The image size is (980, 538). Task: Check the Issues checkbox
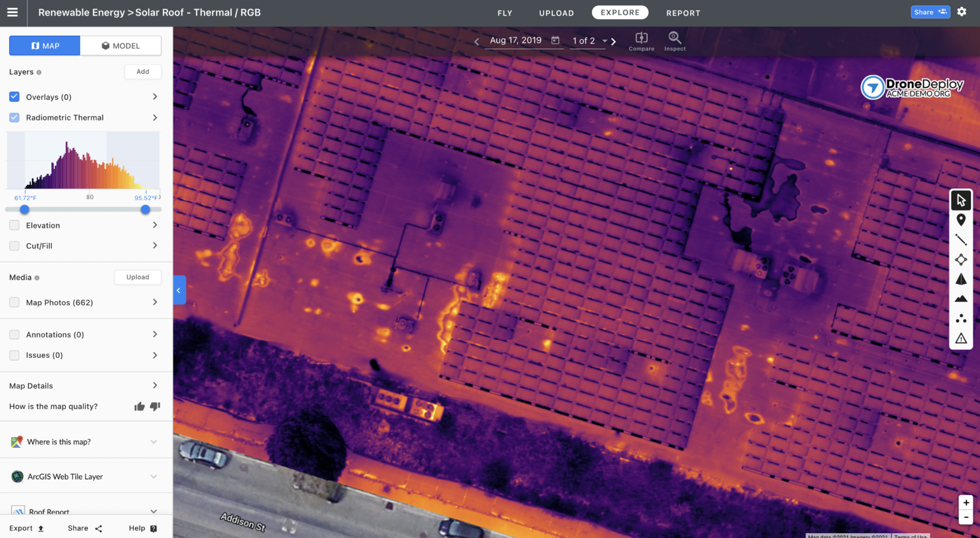tap(14, 355)
